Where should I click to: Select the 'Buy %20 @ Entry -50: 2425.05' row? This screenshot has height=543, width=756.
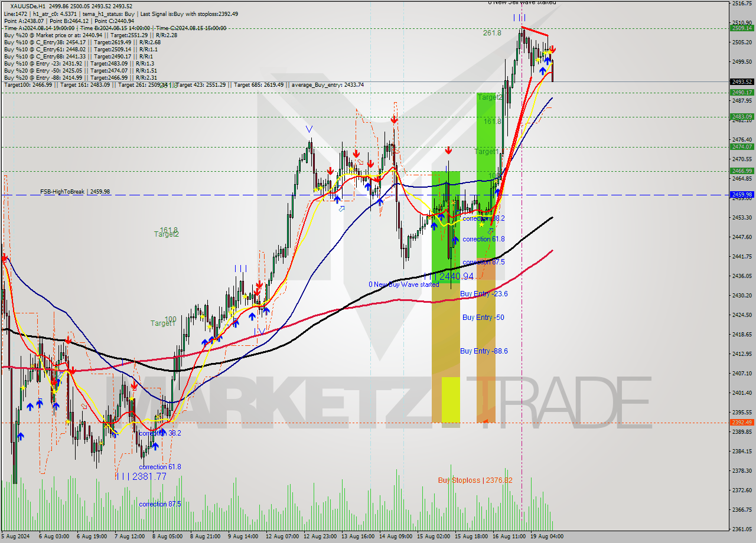tap(80, 70)
